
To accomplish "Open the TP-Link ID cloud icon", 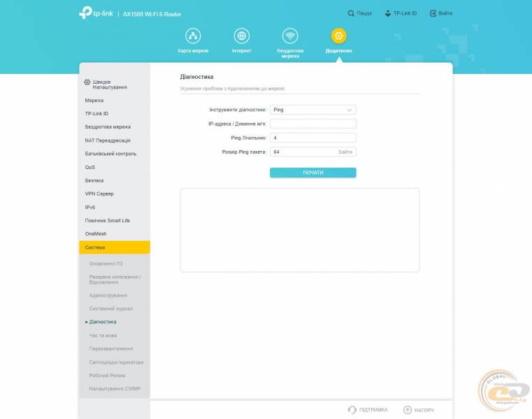I will point(388,13).
